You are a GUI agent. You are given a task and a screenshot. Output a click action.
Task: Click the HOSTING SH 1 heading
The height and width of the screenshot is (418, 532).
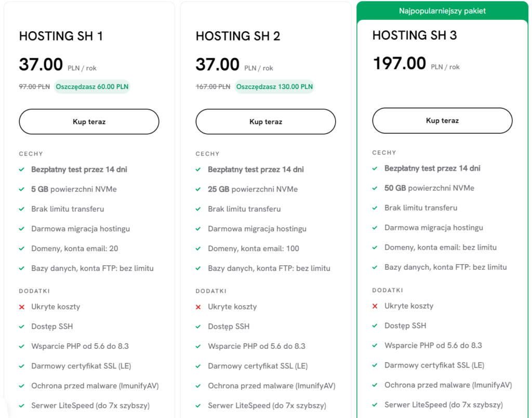pyautogui.click(x=61, y=36)
